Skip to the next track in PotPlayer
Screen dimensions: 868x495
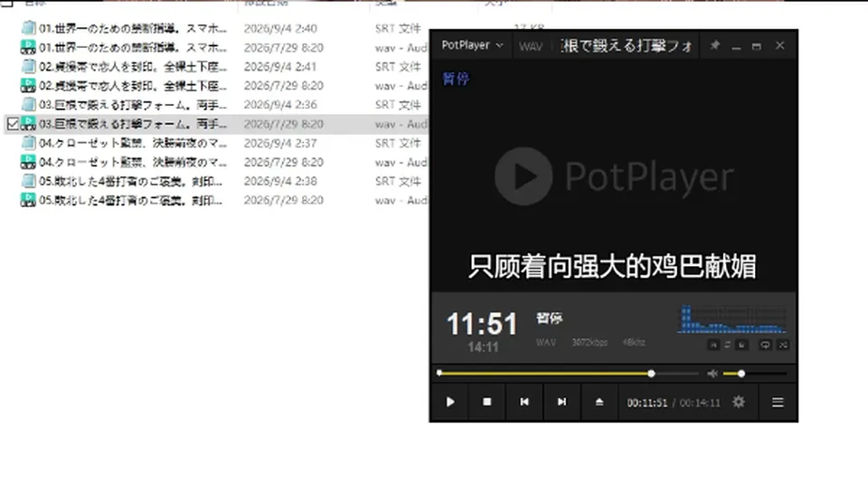pos(561,402)
